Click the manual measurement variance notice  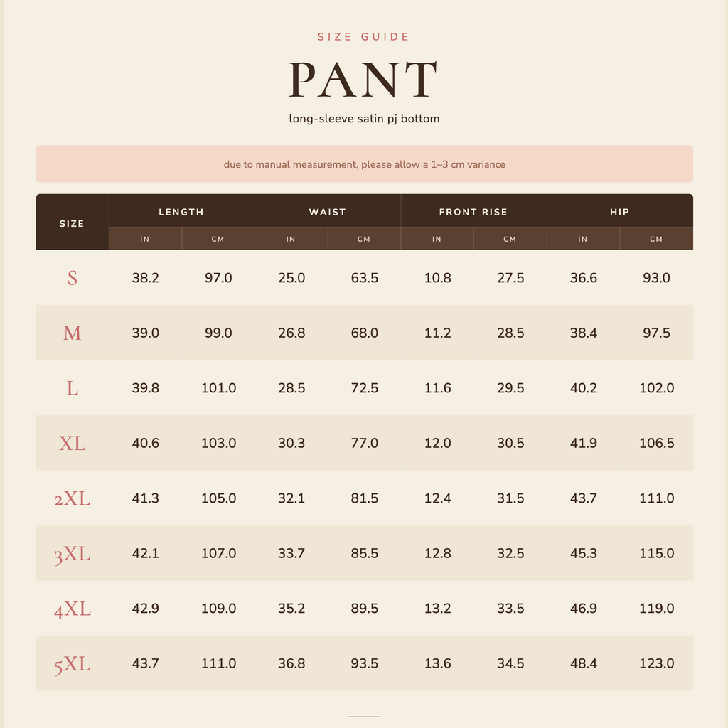pyautogui.click(x=365, y=164)
